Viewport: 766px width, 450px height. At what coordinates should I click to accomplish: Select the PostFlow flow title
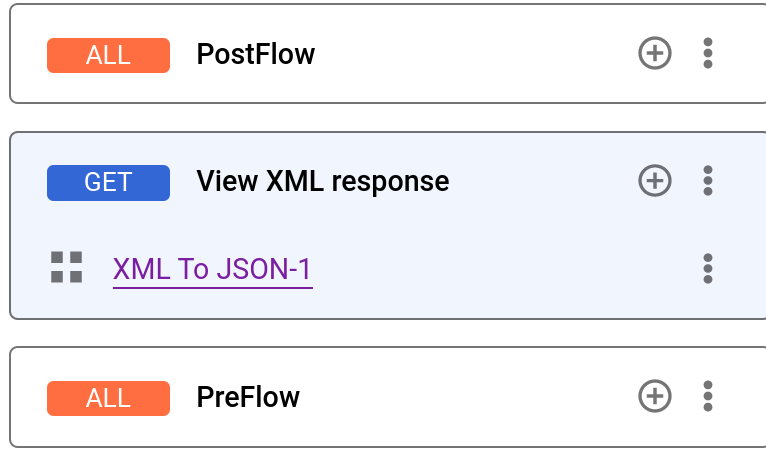point(256,54)
